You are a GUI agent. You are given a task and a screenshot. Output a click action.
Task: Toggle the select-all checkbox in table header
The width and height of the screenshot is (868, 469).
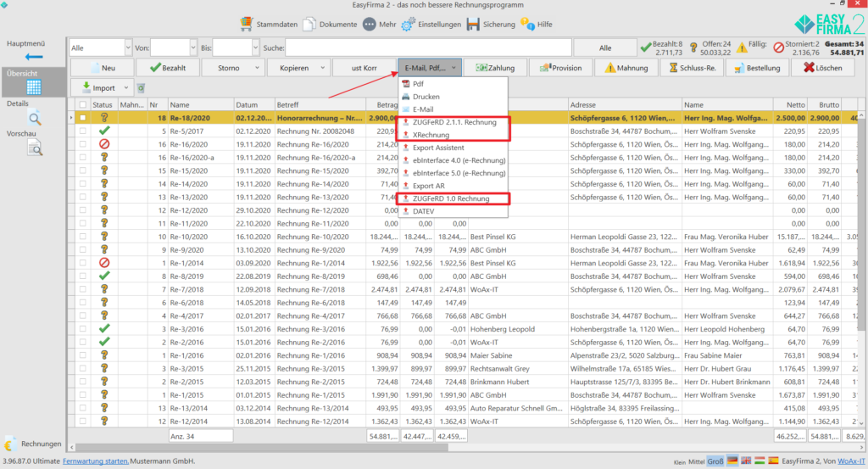[82, 105]
